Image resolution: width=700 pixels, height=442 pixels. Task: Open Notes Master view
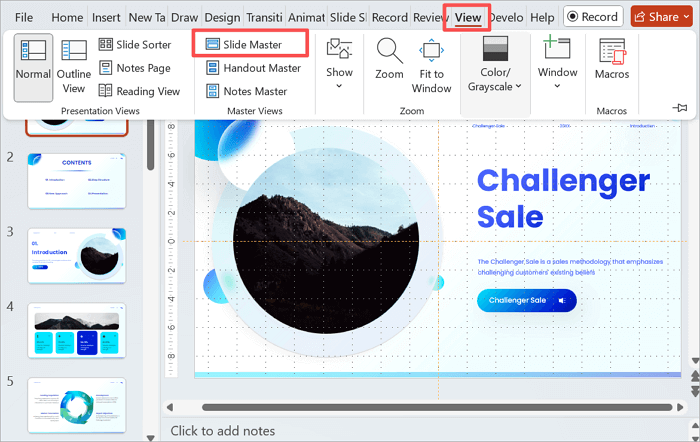(247, 91)
